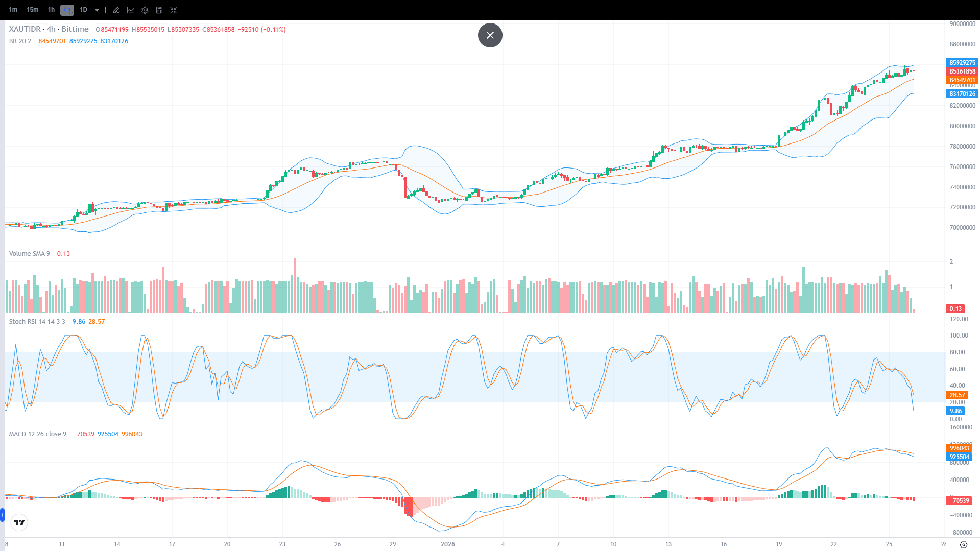Image resolution: width=980 pixels, height=551 pixels.
Task: Click the BB 20 2 indicator label
Action: tap(20, 41)
